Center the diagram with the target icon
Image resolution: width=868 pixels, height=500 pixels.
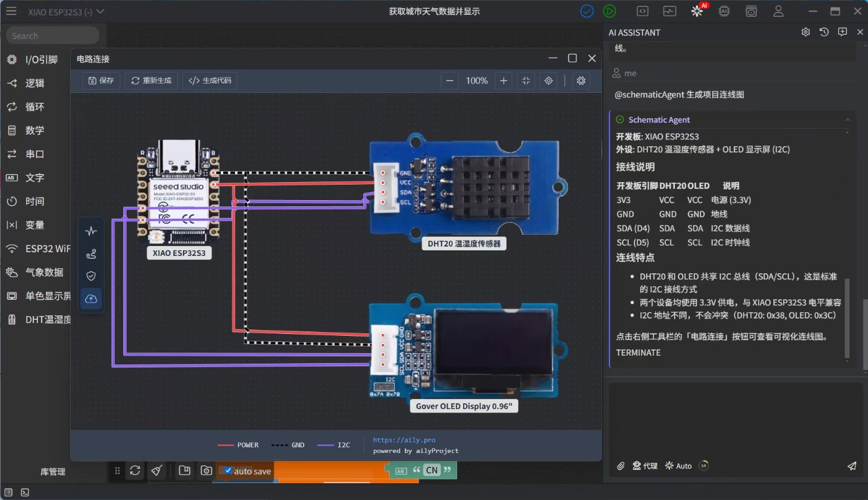point(548,81)
